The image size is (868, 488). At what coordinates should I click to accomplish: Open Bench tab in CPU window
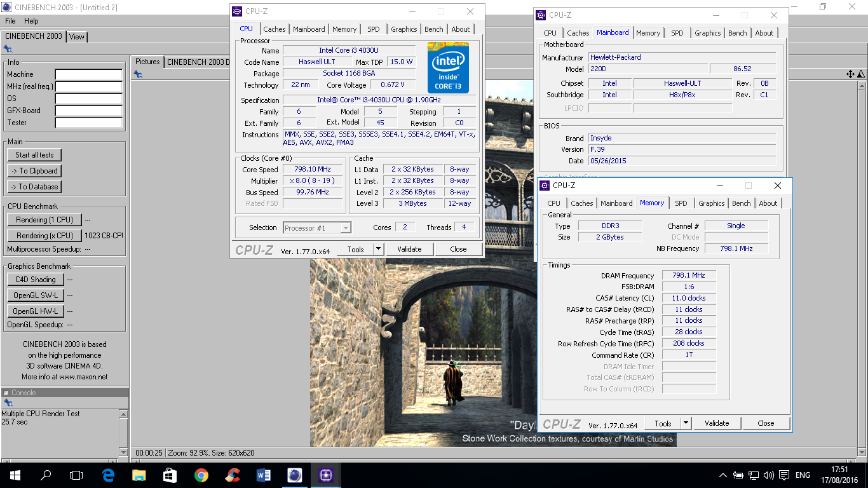tap(434, 29)
